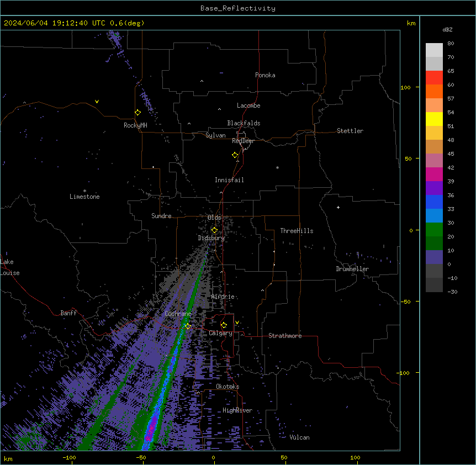Click the Airdrie label
This screenshot has width=476, height=465.
(x=223, y=297)
